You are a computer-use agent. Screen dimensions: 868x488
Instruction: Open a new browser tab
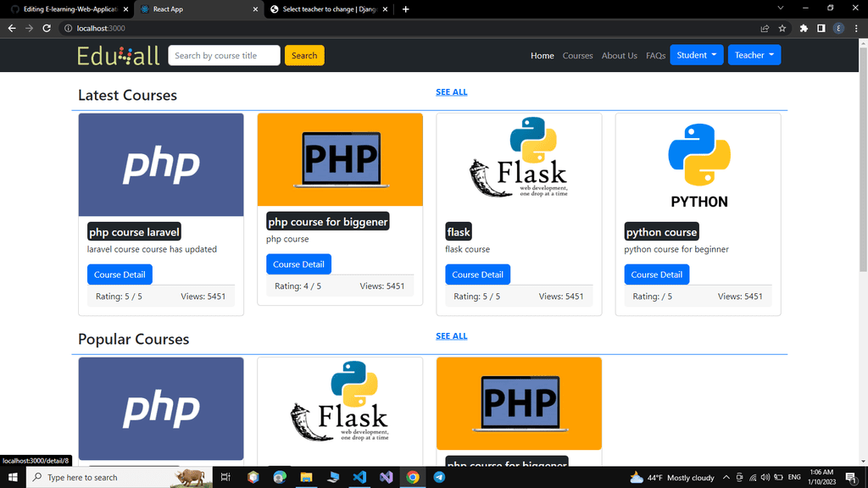(x=406, y=8)
